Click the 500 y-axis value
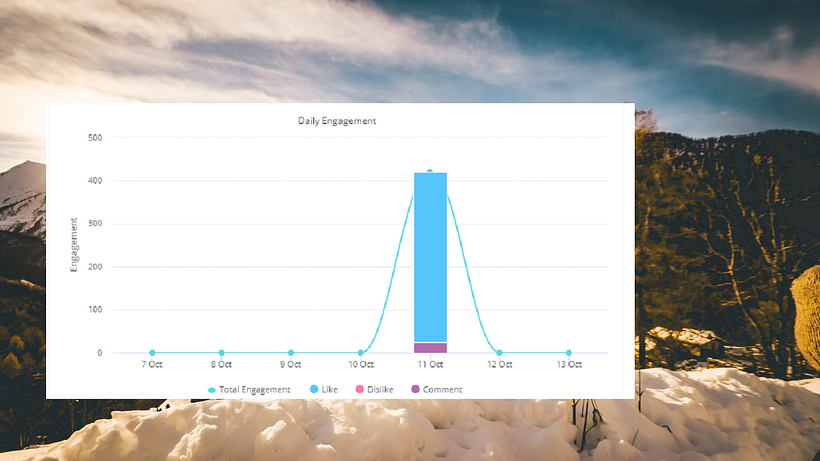Viewport: 820px width, 461px height. pyautogui.click(x=95, y=137)
